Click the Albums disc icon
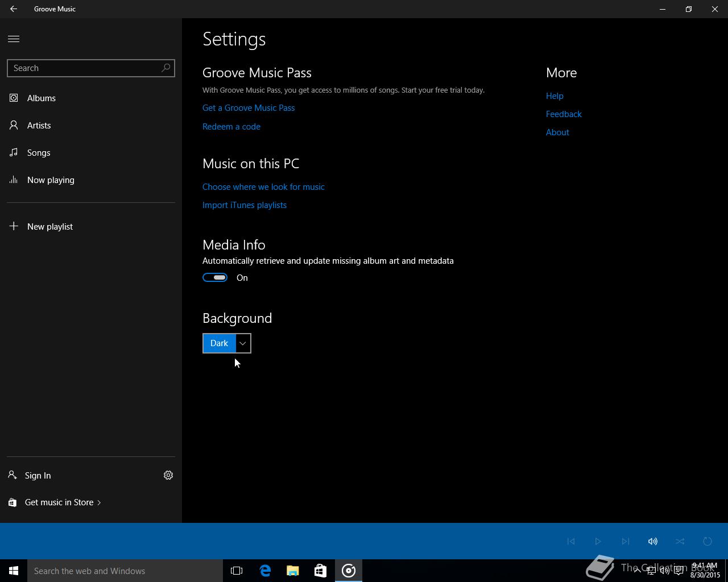728x582 pixels. tap(14, 98)
